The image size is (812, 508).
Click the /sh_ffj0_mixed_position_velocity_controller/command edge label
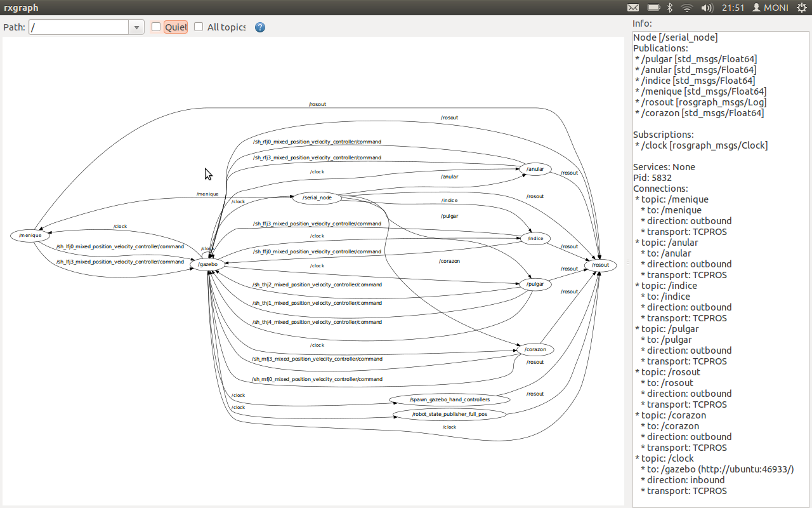point(317,251)
